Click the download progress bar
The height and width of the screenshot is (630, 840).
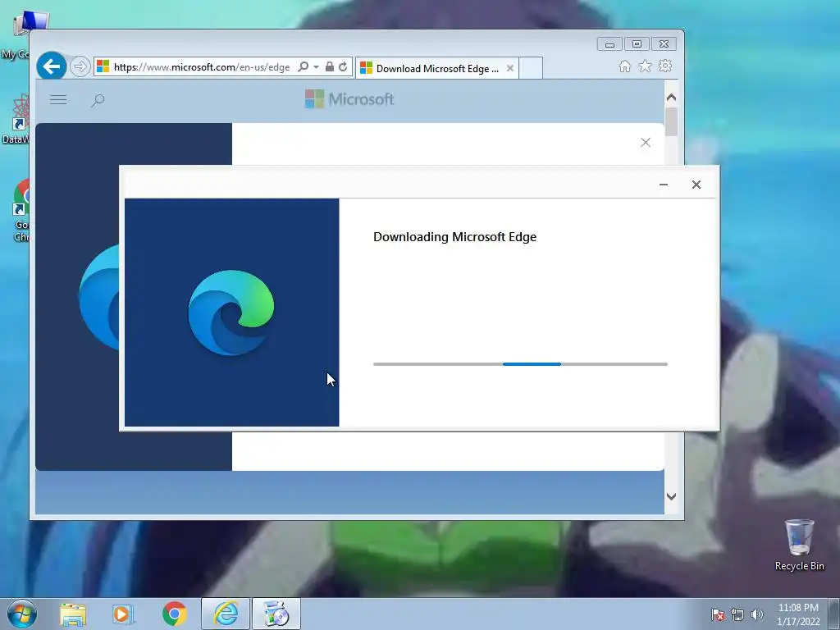[x=520, y=364]
